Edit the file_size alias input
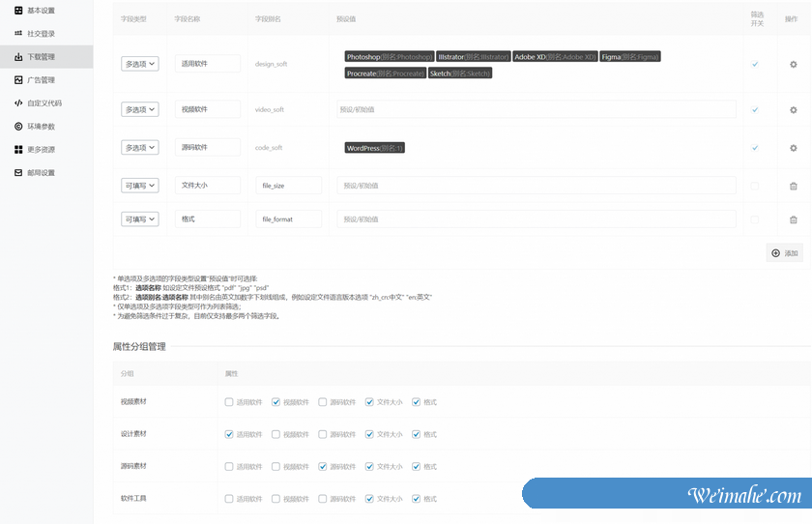The width and height of the screenshot is (812, 524). click(x=288, y=186)
